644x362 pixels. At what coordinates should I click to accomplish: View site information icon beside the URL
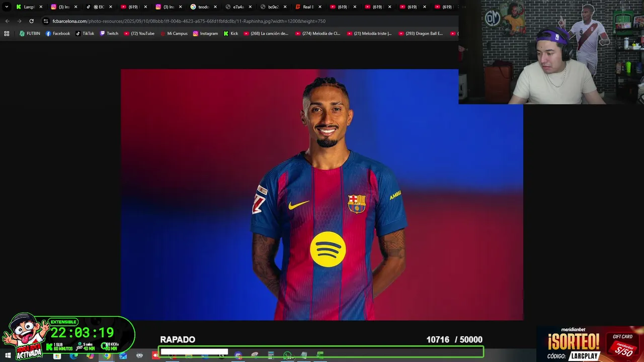click(x=46, y=21)
